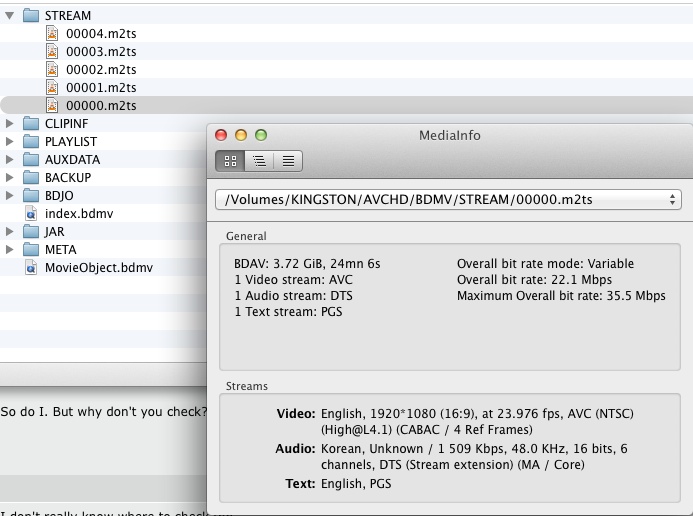Image resolution: width=693 pixels, height=516 pixels.
Task: Click the STREAM folder icon
Action: point(31,16)
